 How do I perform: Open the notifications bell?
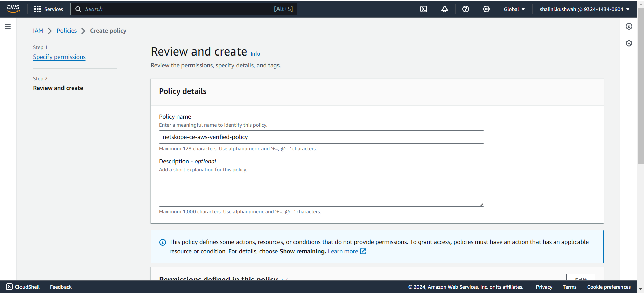click(445, 9)
